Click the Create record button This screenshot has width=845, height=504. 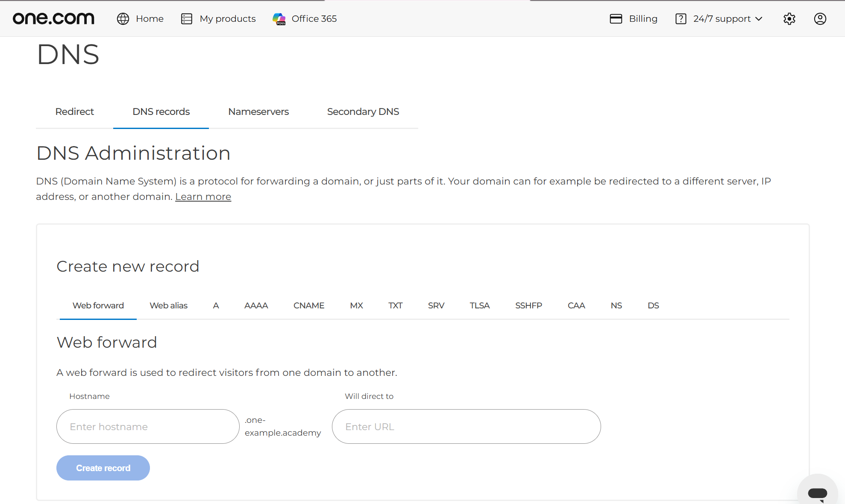103,468
